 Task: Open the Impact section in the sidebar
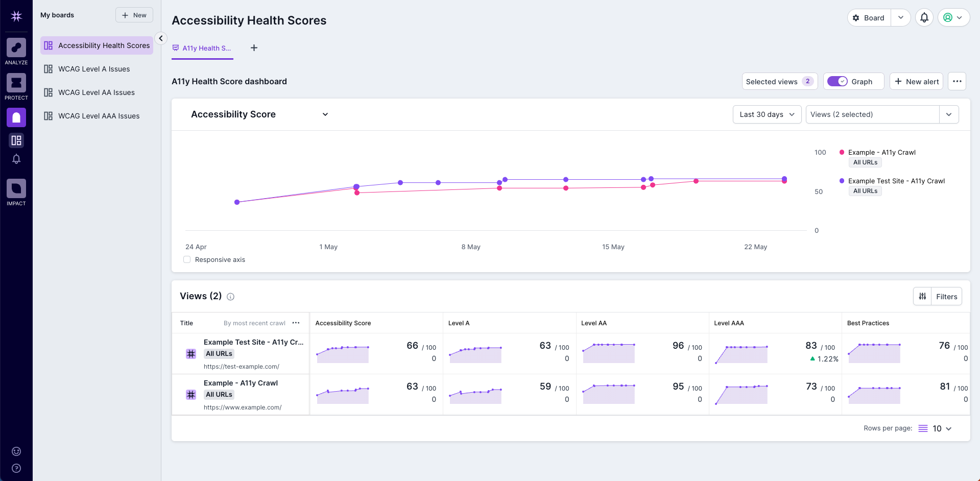16,190
